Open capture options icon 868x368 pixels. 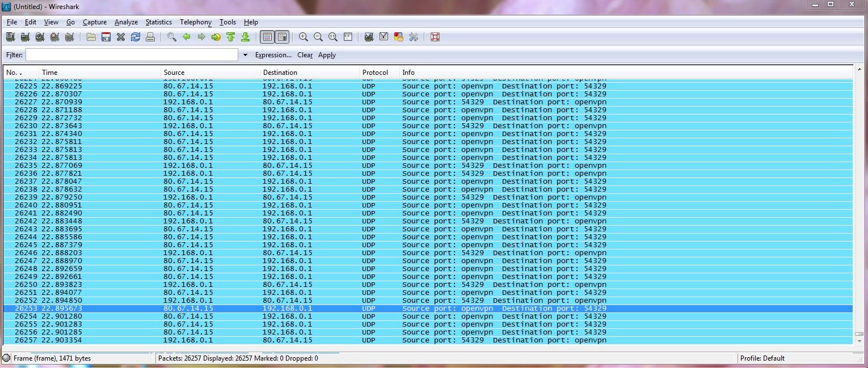[x=25, y=37]
